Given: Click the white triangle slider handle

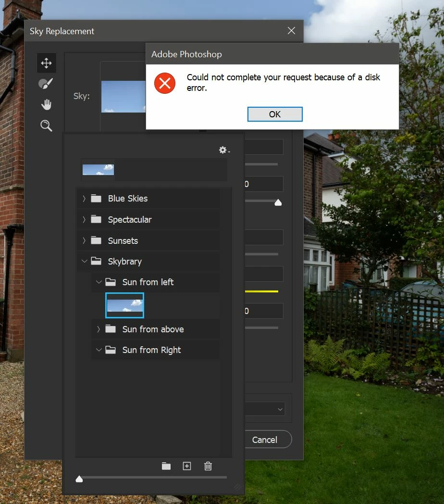Looking at the screenshot, I should click(278, 202).
